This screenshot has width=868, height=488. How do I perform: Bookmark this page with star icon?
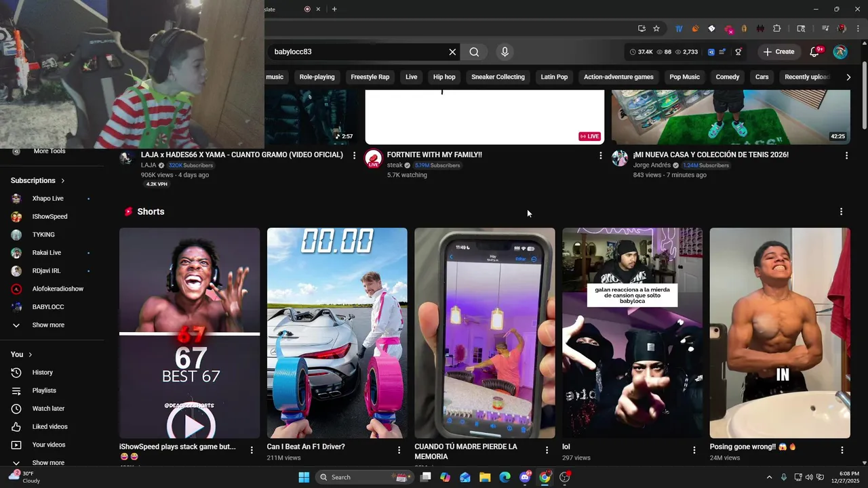(x=656, y=28)
